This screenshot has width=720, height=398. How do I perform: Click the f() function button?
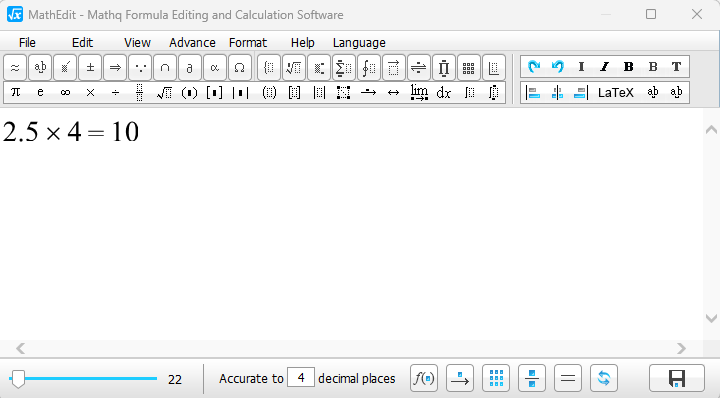[x=424, y=378]
